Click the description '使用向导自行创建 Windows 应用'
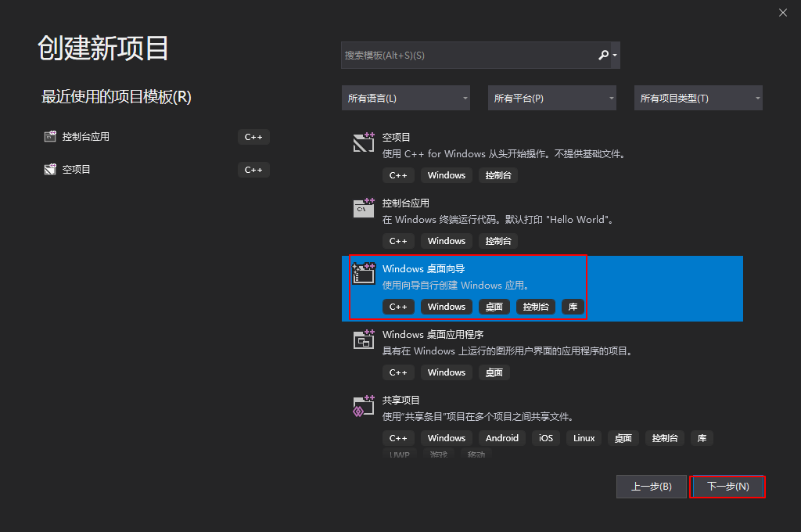Image resolution: width=801 pixels, height=532 pixels. [x=457, y=285]
